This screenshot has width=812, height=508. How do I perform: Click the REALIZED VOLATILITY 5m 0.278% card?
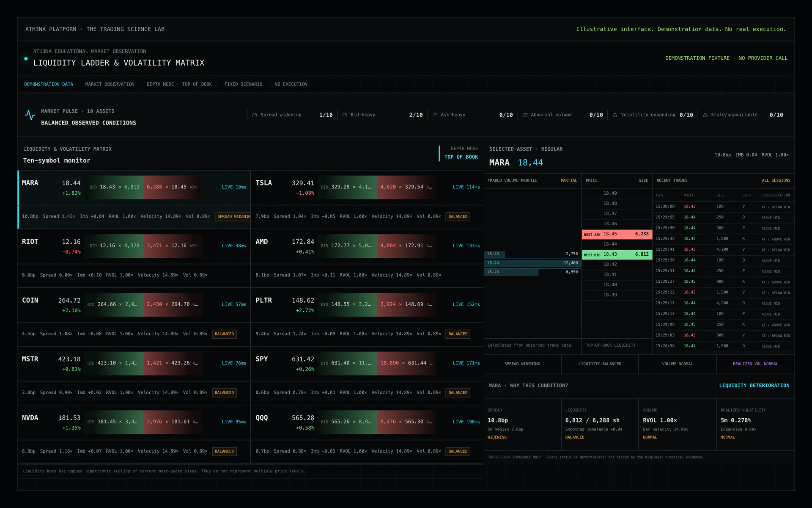(755, 424)
